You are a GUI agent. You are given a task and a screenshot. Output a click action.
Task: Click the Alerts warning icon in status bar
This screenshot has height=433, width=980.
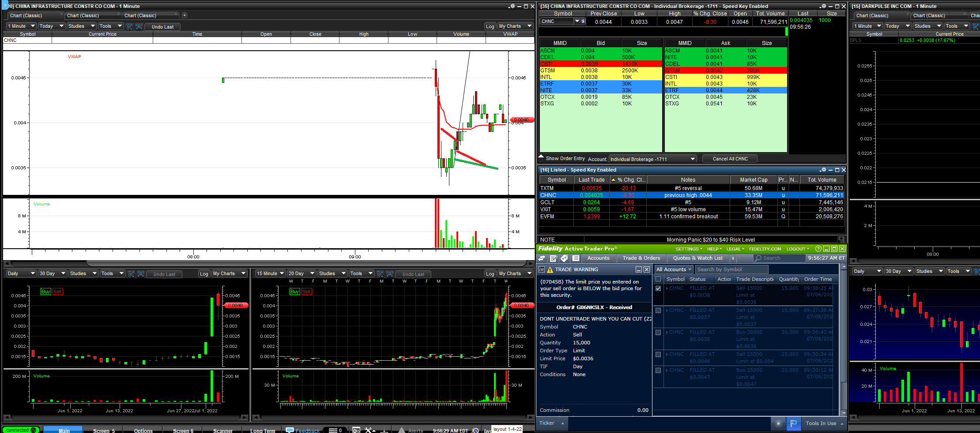click(x=401, y=430)
